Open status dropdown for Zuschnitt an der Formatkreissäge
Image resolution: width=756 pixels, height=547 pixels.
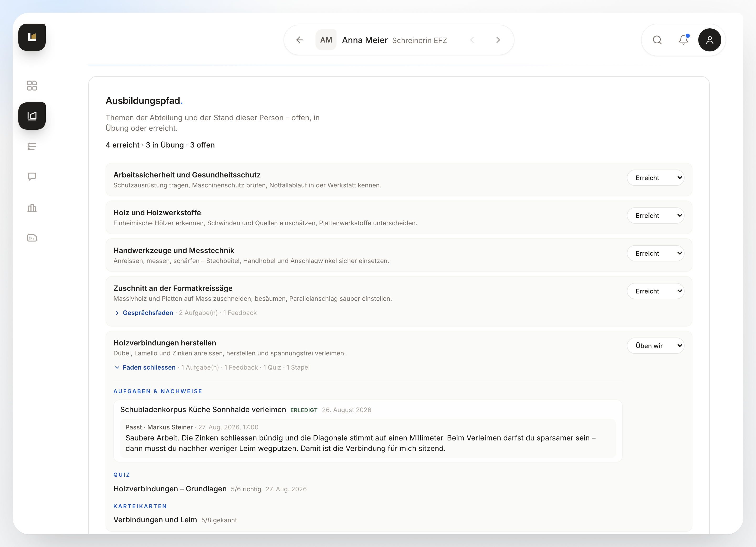(x=656, y=291)
